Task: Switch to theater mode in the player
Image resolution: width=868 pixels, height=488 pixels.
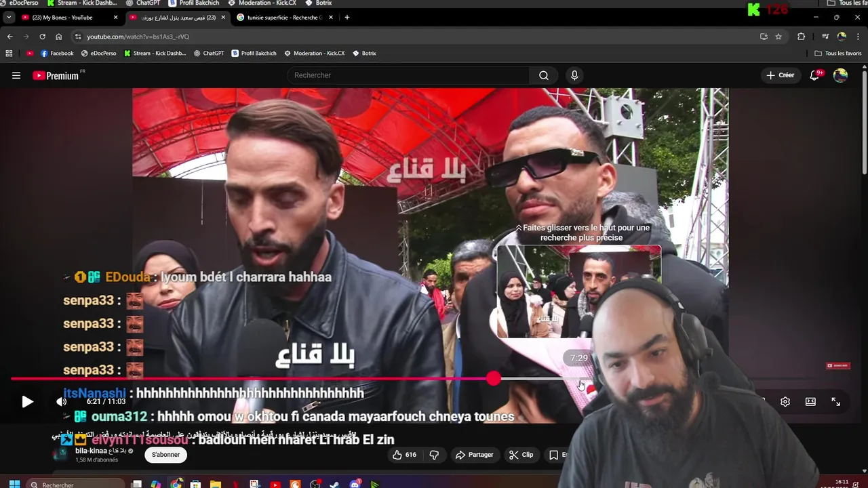Action: (810, 401)
